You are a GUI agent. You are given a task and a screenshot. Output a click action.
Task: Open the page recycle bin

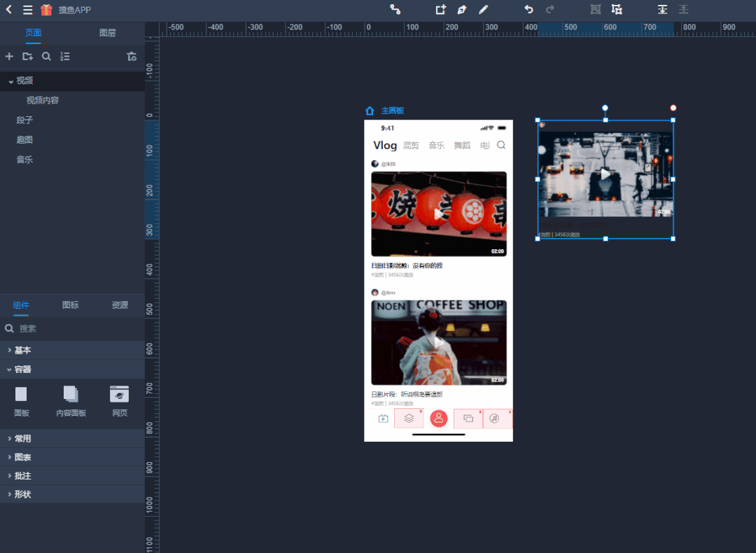(132, 57)
